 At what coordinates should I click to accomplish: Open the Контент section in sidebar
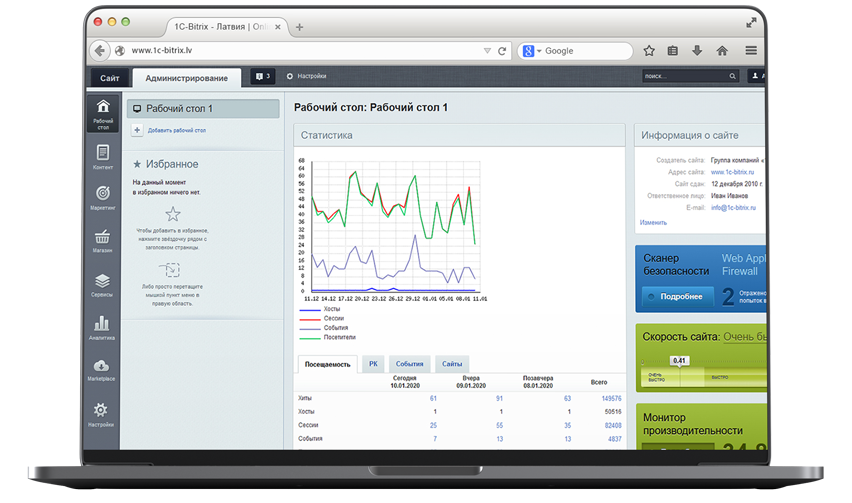pyautogui.click(x=102, y=157)
